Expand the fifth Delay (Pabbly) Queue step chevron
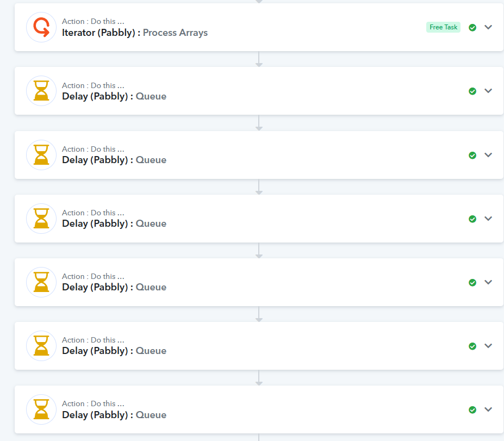The width and height of the screenshot is (504, 441). [488, 346]
